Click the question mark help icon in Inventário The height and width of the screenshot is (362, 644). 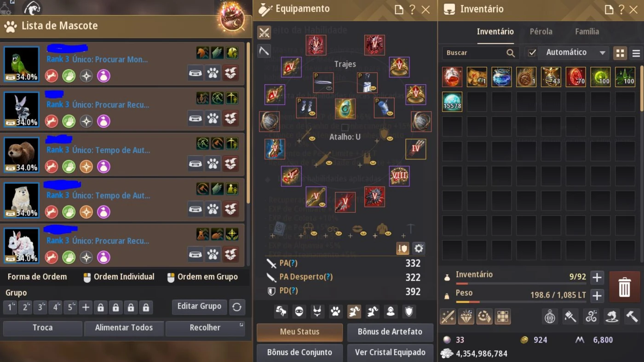[x=621, y=9]
